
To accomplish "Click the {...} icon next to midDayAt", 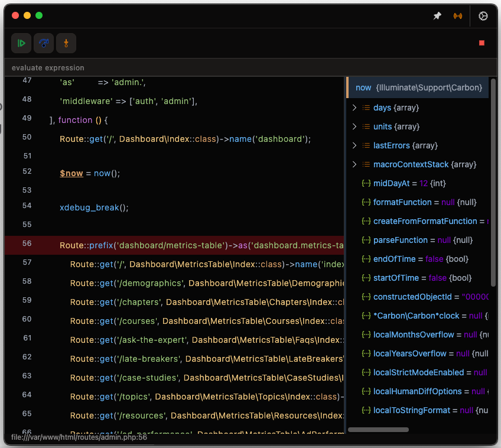I will coord(366,183).
